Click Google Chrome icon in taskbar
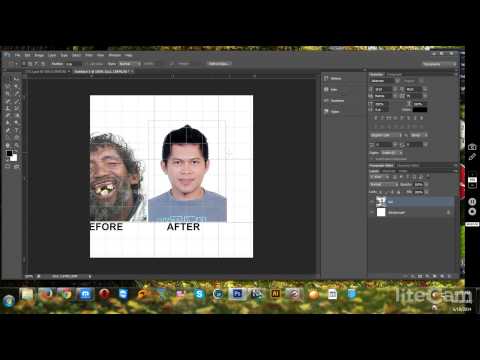 point(66,294)
